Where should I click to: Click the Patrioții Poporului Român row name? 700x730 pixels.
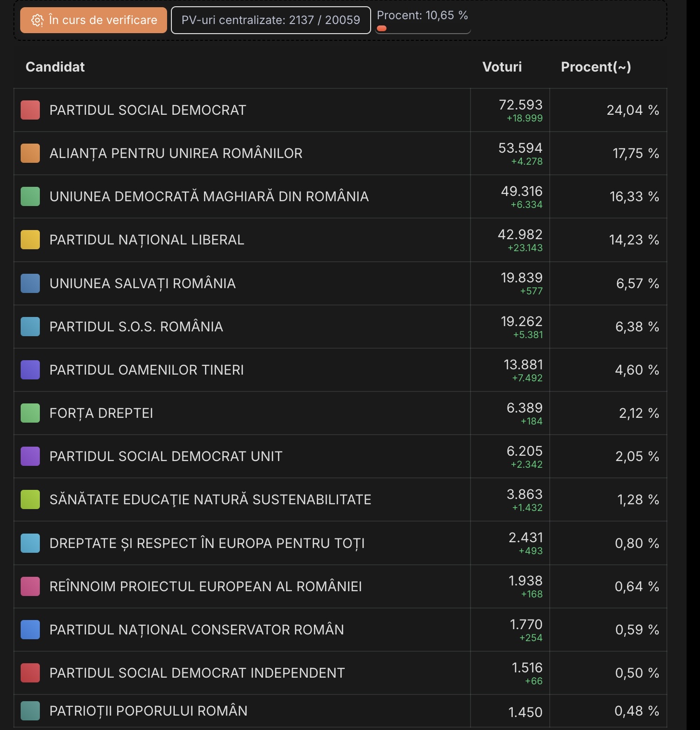[x=148, y=711]
